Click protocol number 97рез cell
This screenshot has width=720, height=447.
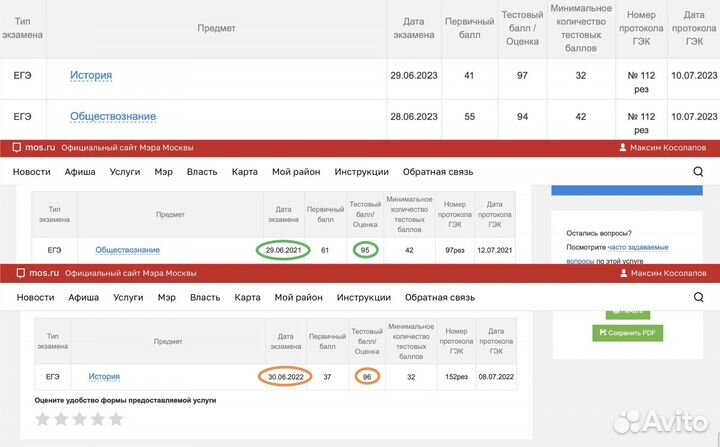(x=455, y=250)
